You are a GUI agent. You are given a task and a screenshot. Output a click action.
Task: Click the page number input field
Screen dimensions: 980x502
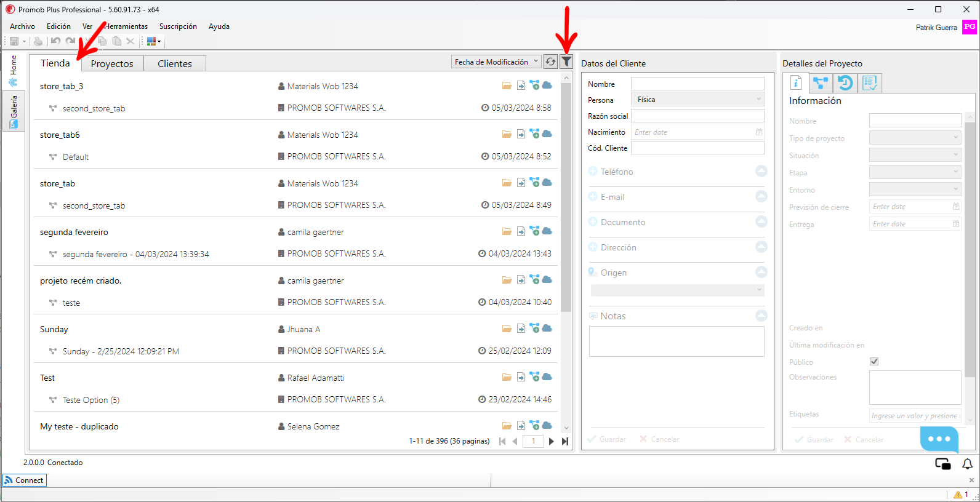(x=533, y=441)
